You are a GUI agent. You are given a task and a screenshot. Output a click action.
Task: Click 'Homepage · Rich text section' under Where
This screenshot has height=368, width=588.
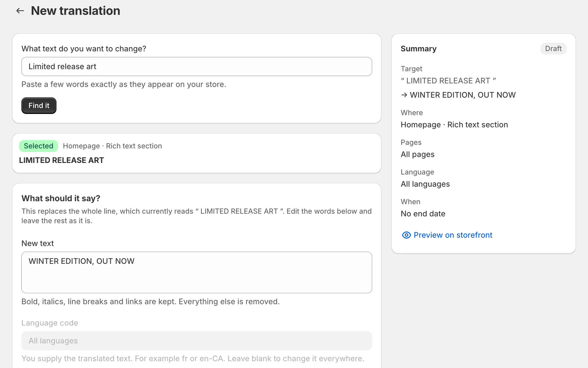click(454, 125)
